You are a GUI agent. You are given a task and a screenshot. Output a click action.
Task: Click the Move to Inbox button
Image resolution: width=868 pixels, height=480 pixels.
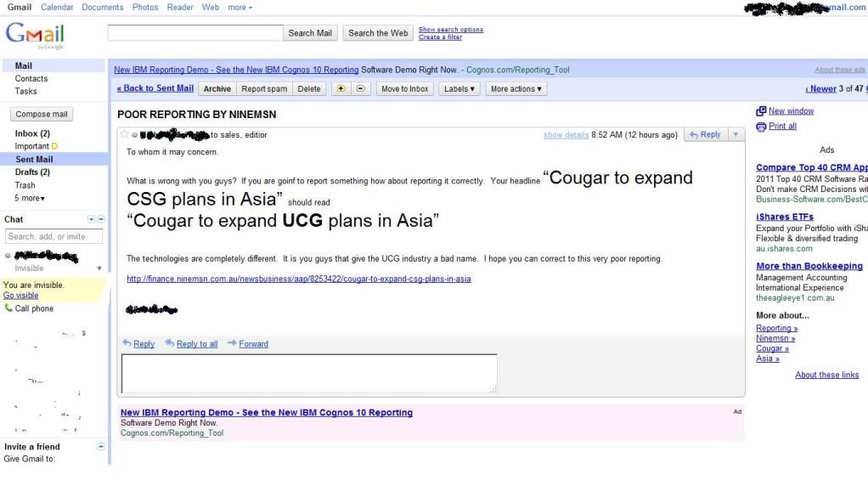click(x=404, y=88)
